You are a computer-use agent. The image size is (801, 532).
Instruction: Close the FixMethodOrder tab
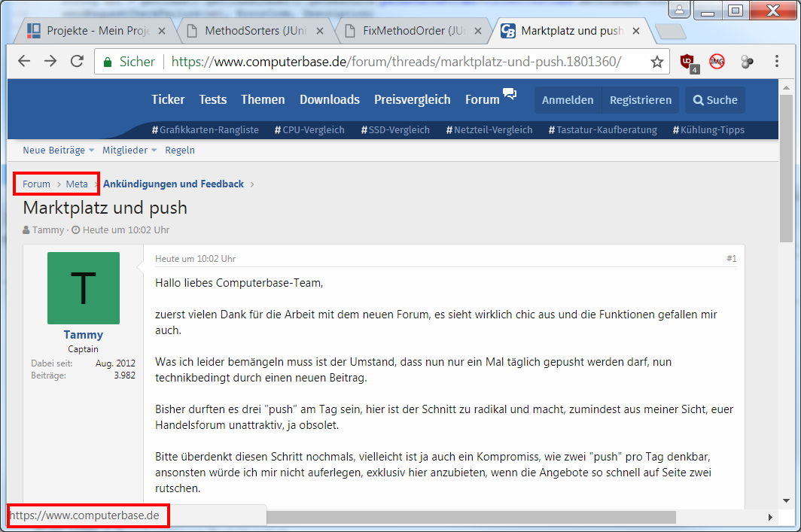[477, 31]
